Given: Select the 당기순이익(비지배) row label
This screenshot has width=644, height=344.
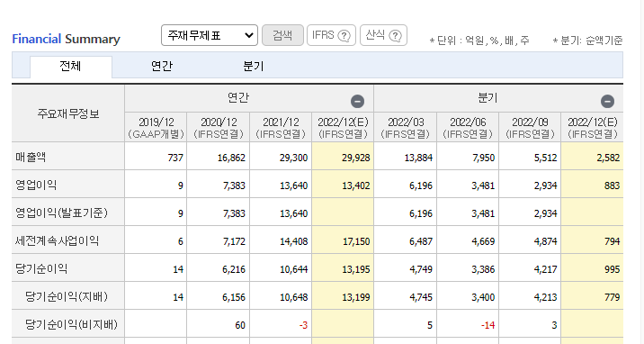Looking at the screenshot, I should point(71,325).
